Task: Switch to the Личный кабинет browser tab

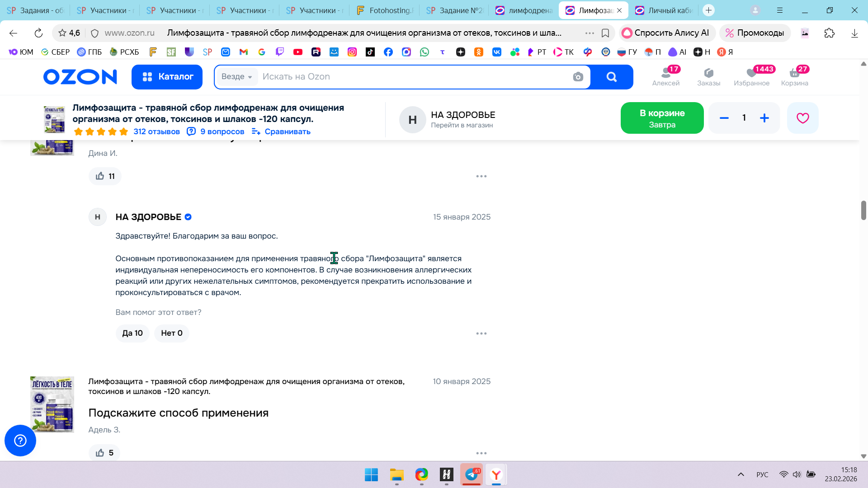Action: (665, 10)
